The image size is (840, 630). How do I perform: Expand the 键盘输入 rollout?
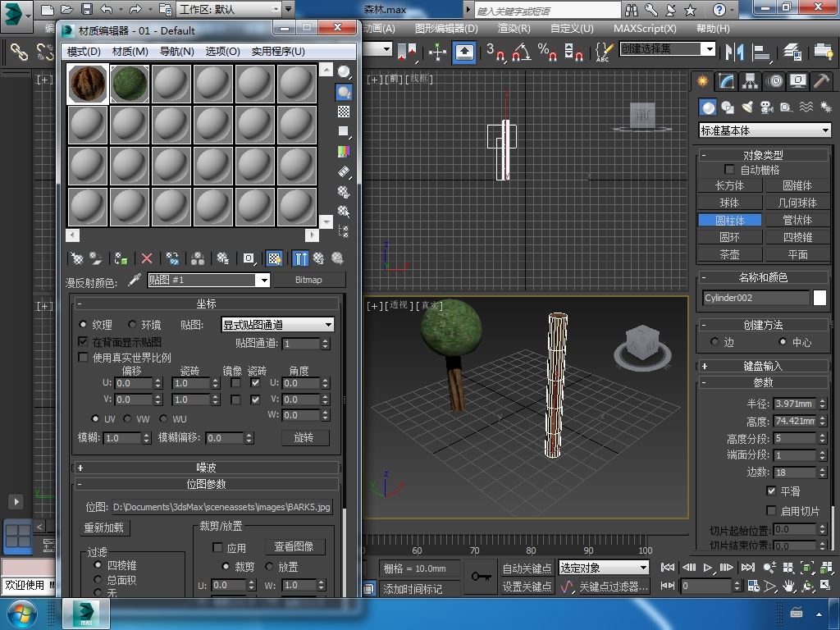click(x=764, y=366)
